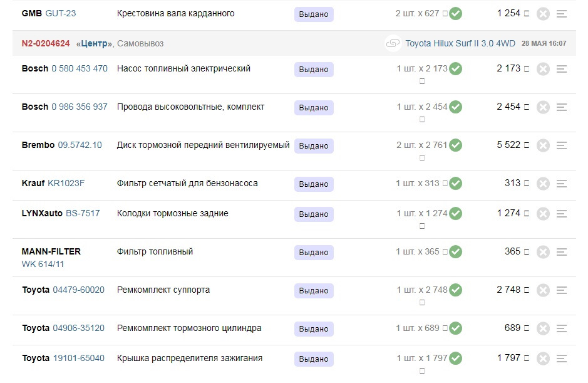Click the Выдано status badge for Toyota 04906-35120
Viewport: 588px width, 383px height.
(x=314, y=329)
